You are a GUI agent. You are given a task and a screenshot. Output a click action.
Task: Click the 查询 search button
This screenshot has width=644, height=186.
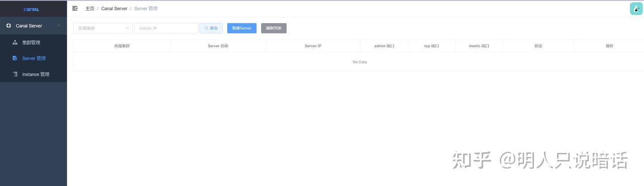point(211,28)
